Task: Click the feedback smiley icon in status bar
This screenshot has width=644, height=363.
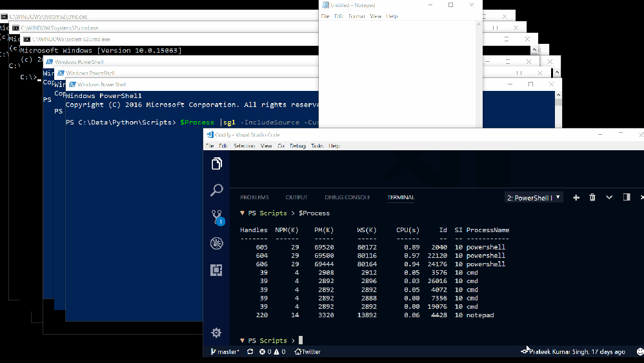Action: pos(640,351)
